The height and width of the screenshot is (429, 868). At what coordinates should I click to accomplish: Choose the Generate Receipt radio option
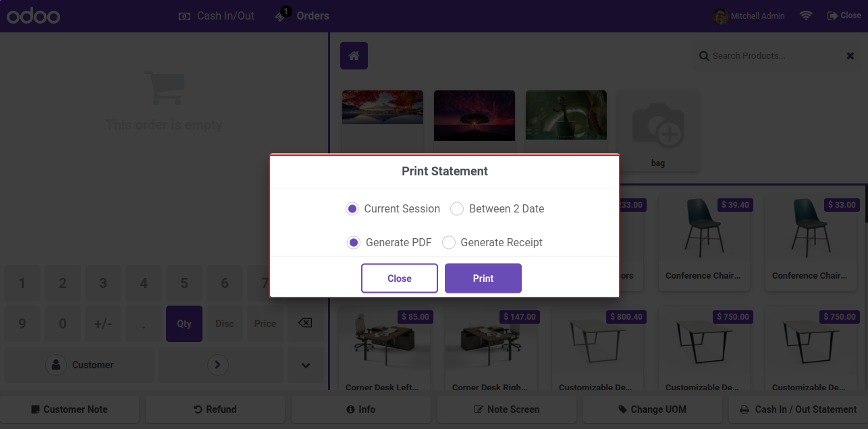493,243
